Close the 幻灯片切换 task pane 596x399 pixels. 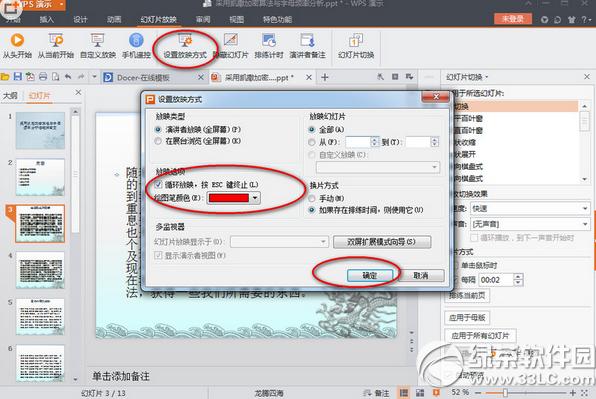pyautogui.click(x=587, y=77)
